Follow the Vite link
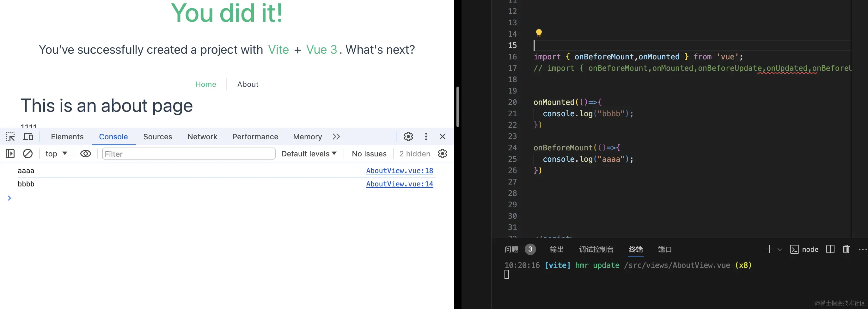 (x=278, y=50)
